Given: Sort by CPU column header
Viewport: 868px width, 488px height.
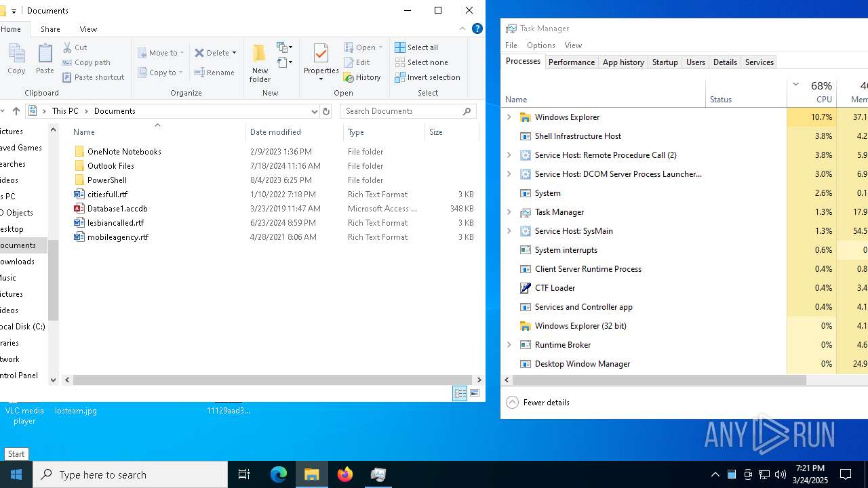Looking at the screenshot, I should tap(811, 93).
